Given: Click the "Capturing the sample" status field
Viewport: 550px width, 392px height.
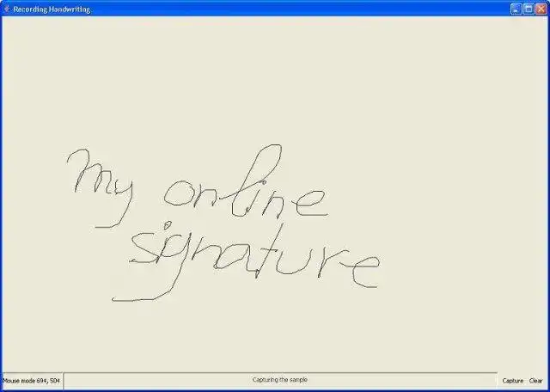Looking at the screenshot, I should click(280, 380).
